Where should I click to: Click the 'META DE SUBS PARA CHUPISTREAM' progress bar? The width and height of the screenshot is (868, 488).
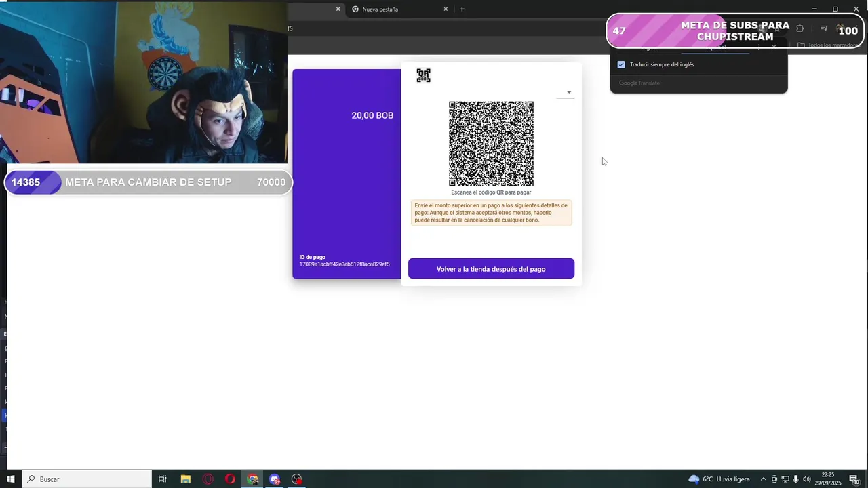[734, 30]
